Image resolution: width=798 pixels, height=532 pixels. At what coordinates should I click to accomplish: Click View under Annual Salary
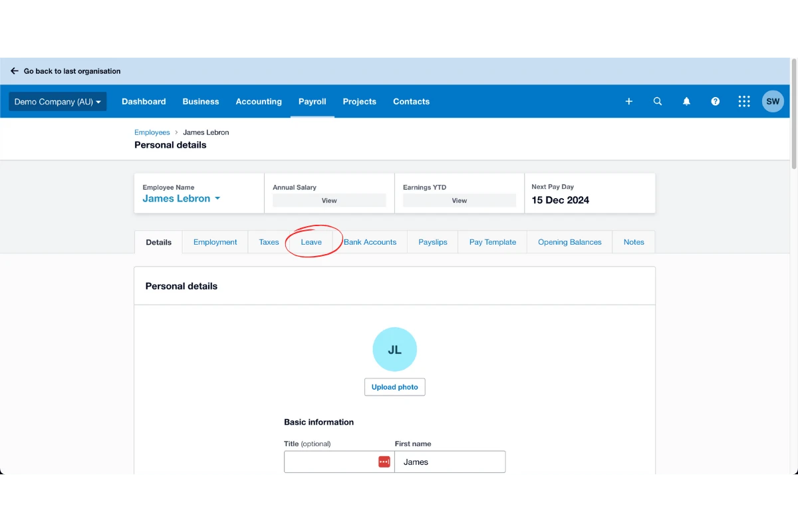(x=329, y=200)
